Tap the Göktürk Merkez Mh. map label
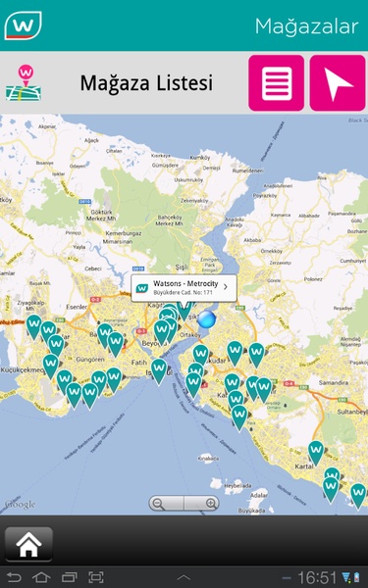368x588 pixels. coord(101,215)
